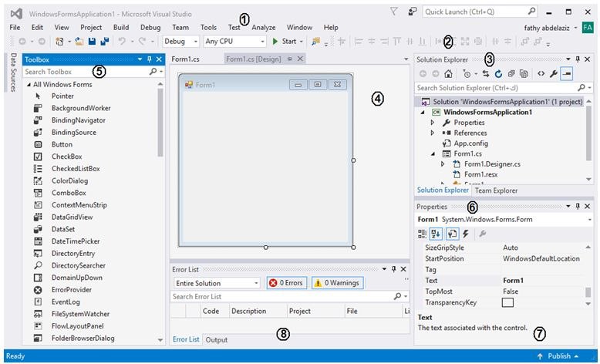Click the Pending Changes Filter clock icon
Viewport: 600px width, 364px height.
pyautogui.click(x=467, y=74)
